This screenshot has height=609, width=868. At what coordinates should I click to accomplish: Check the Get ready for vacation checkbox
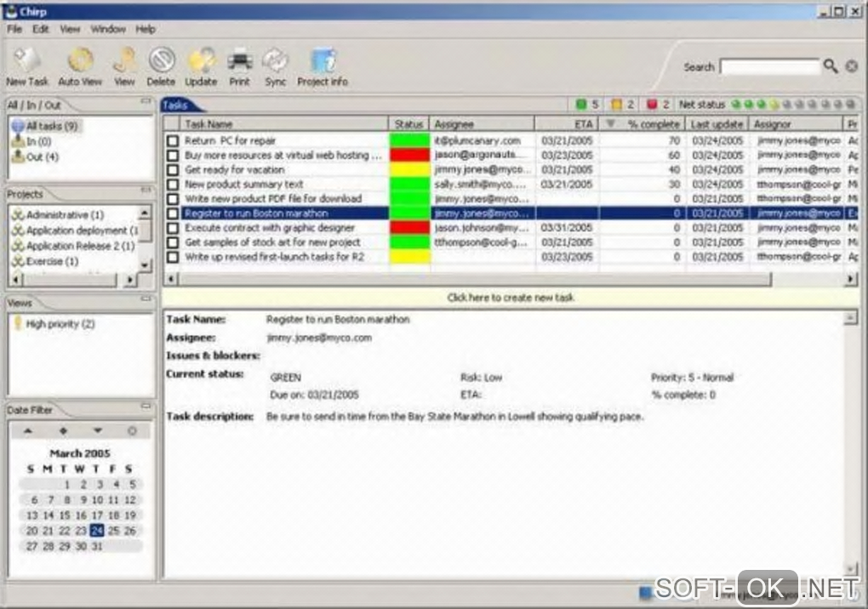(x=173, y=170)
